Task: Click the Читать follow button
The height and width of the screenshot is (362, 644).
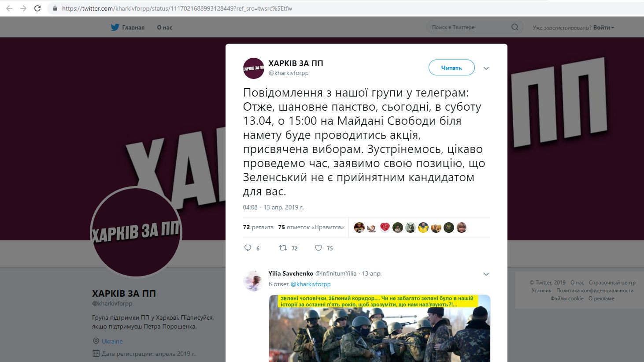Action: point(452,67)
